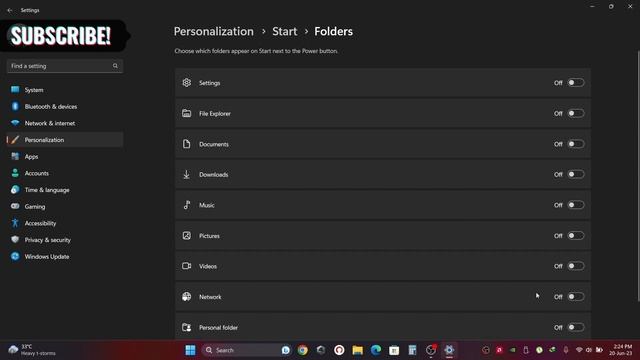Click the File Explorer row icon

tap(187, 113)
